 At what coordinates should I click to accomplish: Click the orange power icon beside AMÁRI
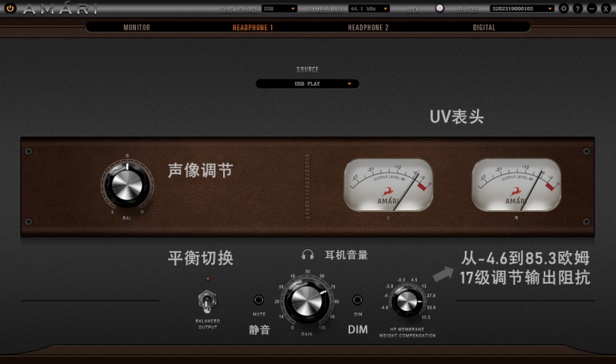point(11,8)
